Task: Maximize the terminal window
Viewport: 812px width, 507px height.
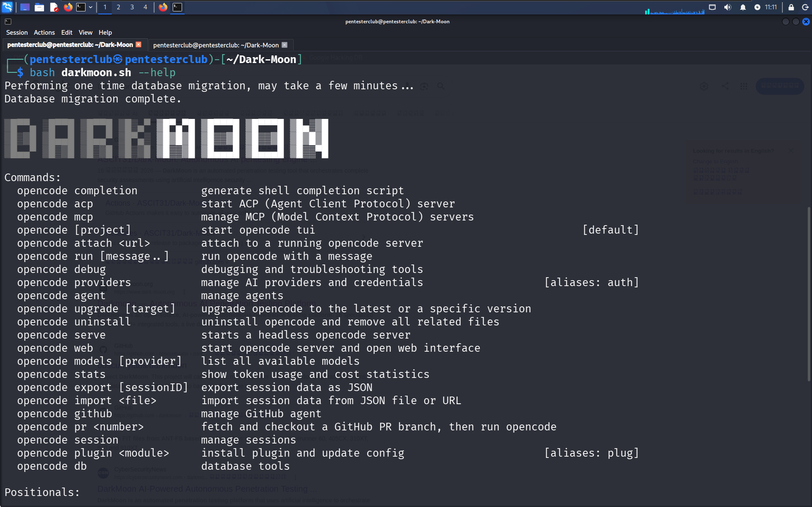Action: pyautogui.click(x=796, y=22)
